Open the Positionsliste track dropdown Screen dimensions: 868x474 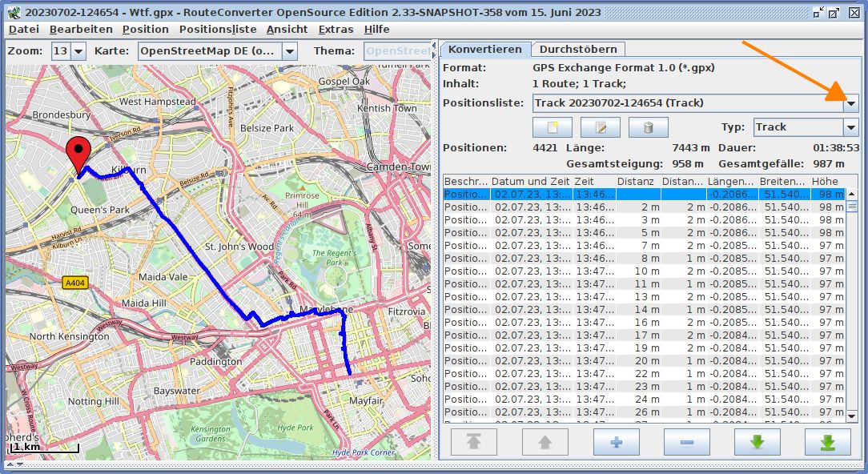click(851, 103)
